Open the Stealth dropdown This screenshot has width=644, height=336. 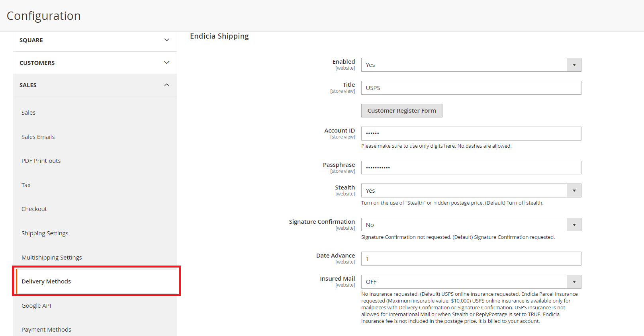click(x=471, y=191)
